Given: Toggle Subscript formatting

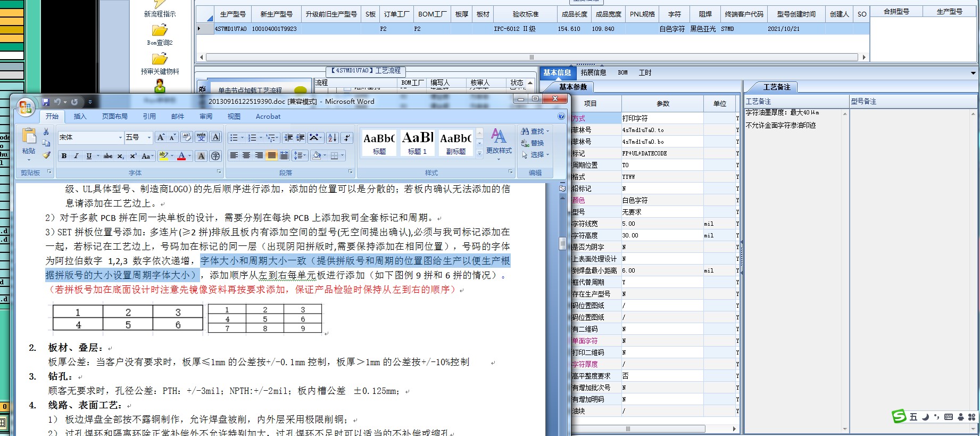Looking at the screenshot, I should point(121,156).
